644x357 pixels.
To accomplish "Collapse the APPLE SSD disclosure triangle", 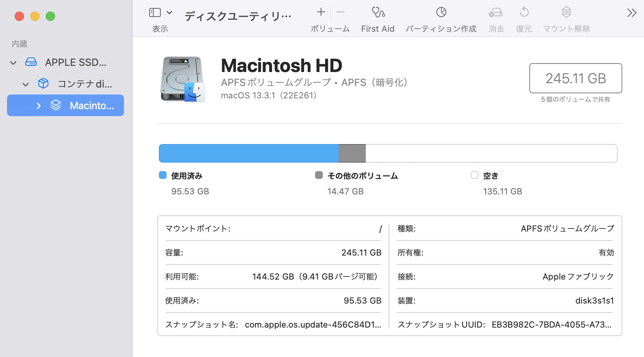I will pos(13,62).
